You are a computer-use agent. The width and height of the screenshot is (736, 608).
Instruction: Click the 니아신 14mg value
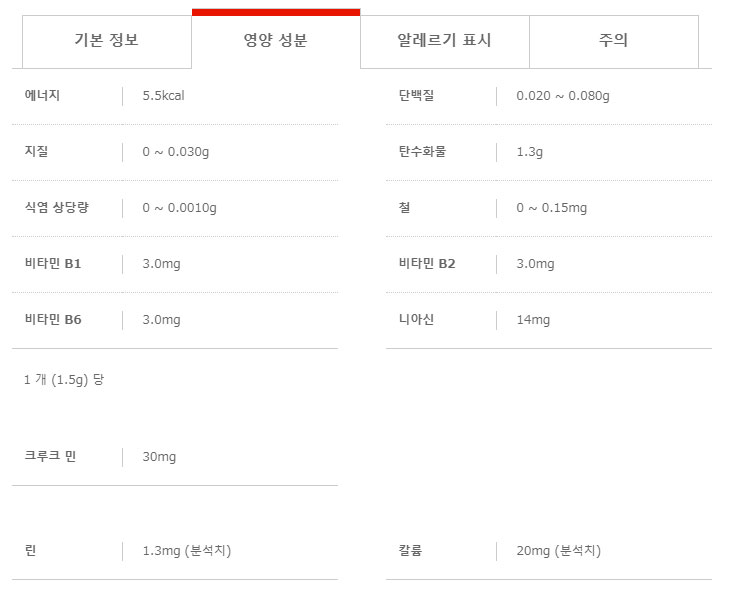pos(533,320)
